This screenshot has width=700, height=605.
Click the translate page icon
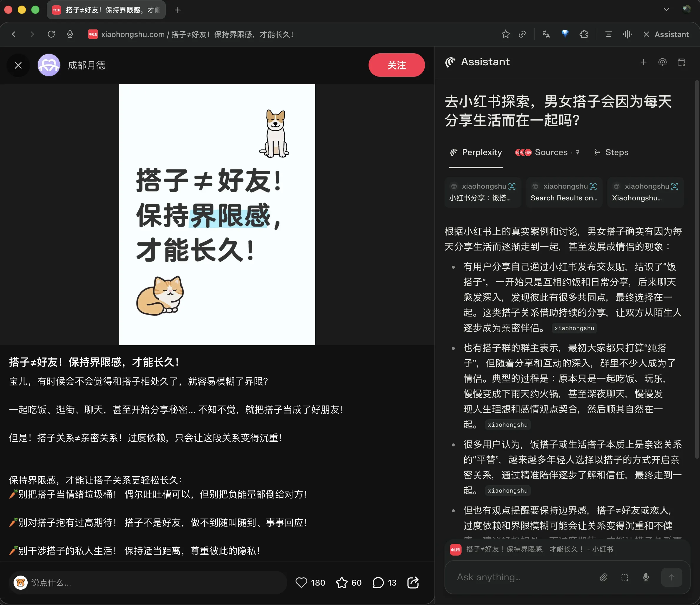click(546, 34)
